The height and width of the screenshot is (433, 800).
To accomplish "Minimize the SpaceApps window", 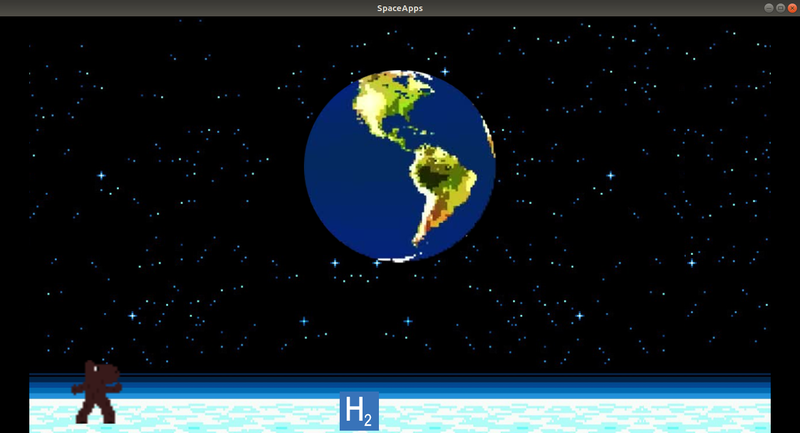I will 769,7.
